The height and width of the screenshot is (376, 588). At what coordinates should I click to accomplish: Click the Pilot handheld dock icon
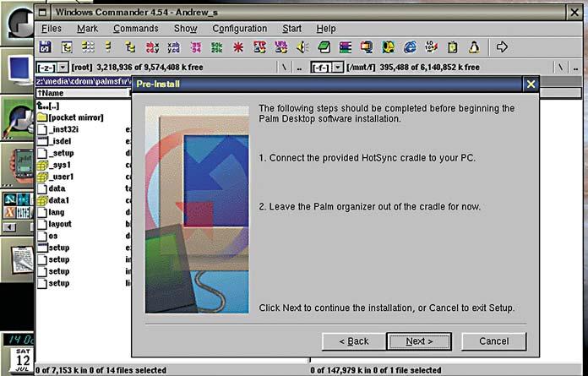[x=18, y=165]
